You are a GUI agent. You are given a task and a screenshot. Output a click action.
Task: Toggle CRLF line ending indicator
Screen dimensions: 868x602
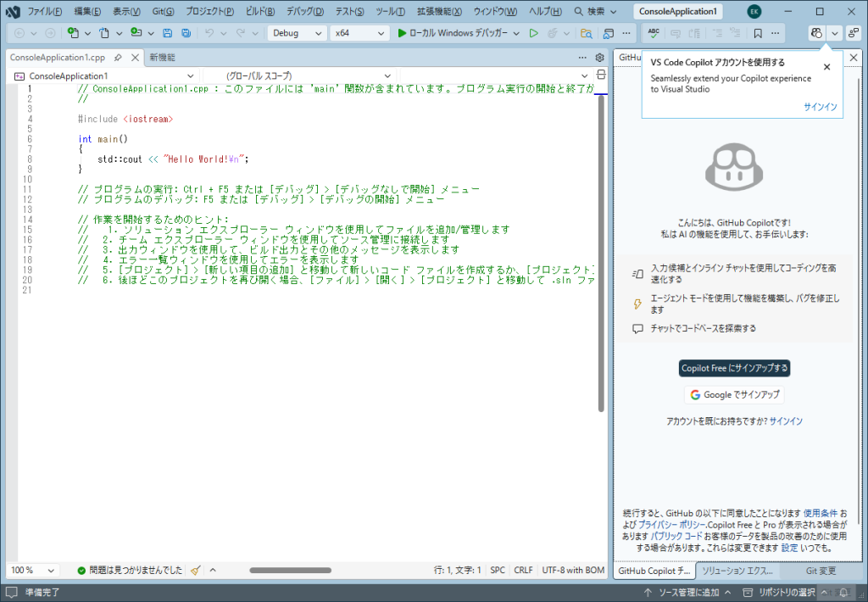[x=523, y=571]
